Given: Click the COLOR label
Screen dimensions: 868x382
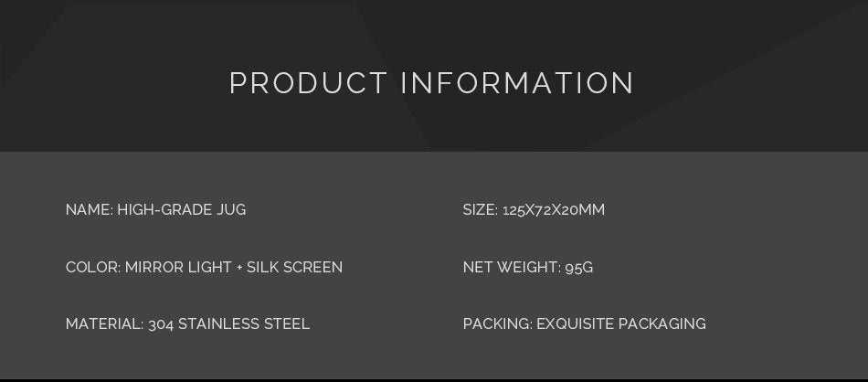Looking at the screenshot, I should pos(92,268).
